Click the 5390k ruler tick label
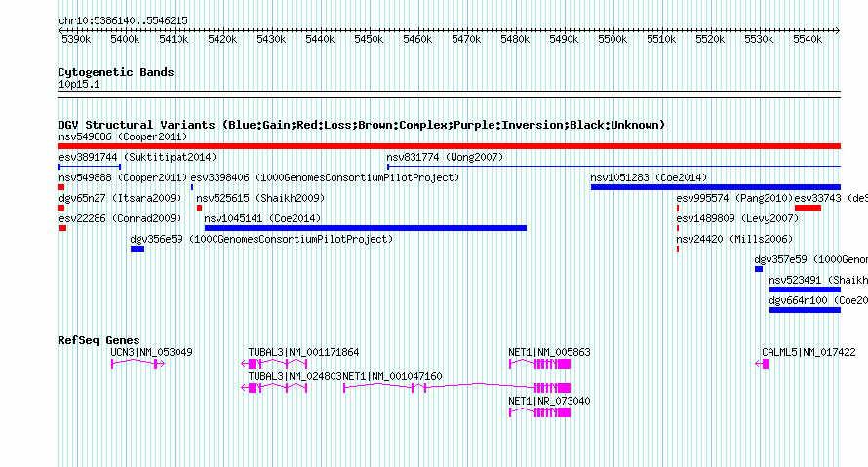The height and width of the screenshot is (467, 868). (x=76, y=39)
